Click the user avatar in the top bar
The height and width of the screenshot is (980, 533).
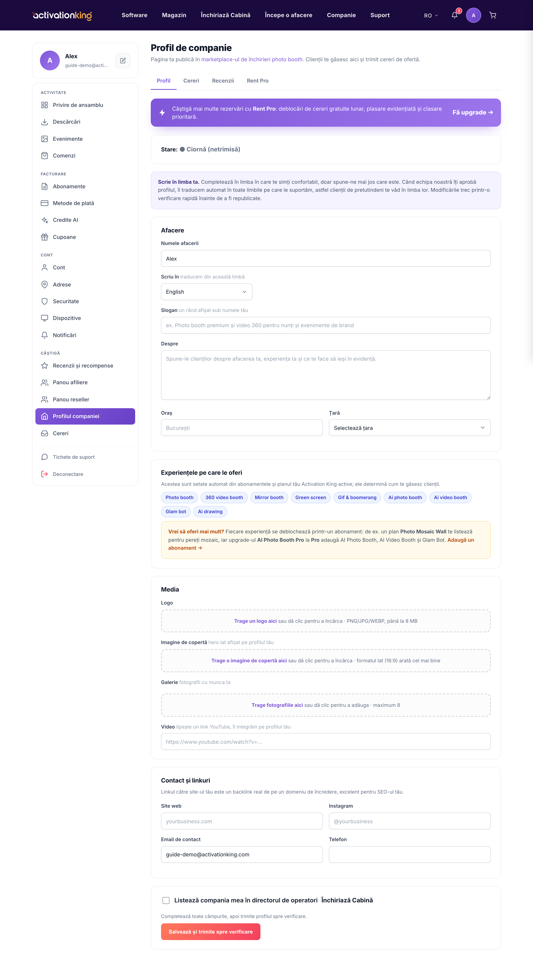(x=473, y=15)
